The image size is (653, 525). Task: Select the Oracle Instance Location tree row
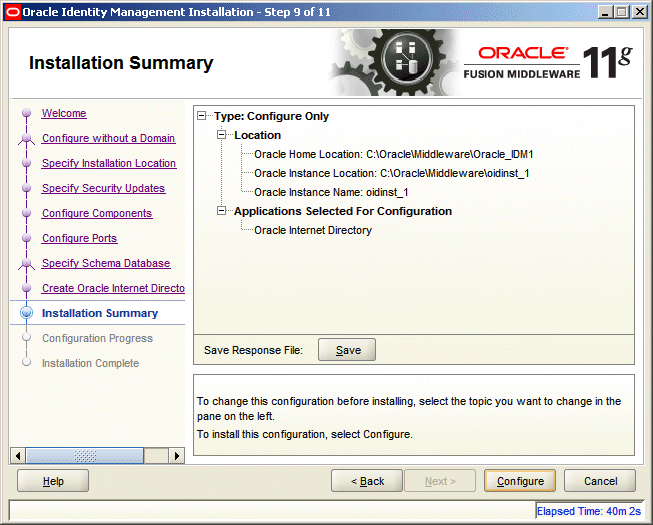coord(392,173)
